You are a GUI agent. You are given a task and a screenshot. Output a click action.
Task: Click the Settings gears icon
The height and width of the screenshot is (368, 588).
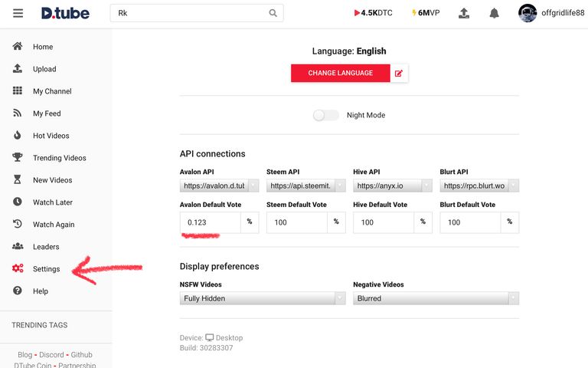pos(18,268)
